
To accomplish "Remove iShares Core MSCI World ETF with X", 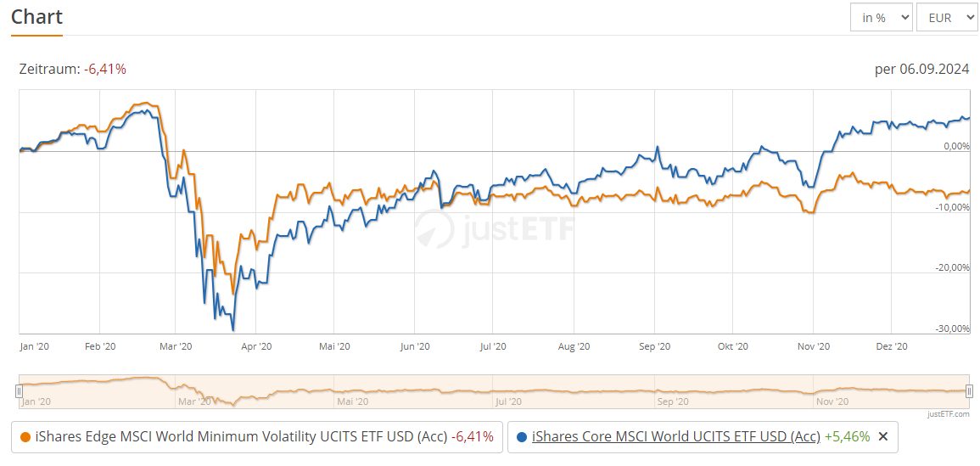I will (883, 436).
